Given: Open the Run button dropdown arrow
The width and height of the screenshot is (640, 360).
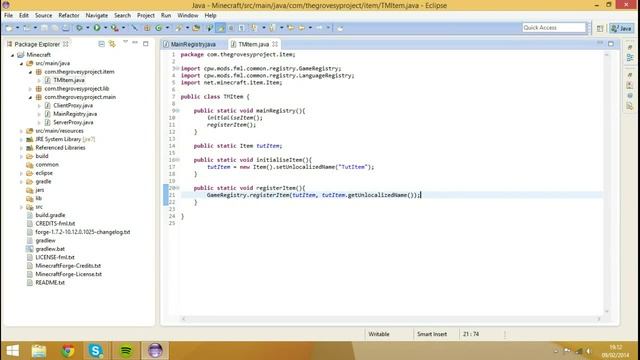Looking at the screenshot, I should [x=105, y=28].
